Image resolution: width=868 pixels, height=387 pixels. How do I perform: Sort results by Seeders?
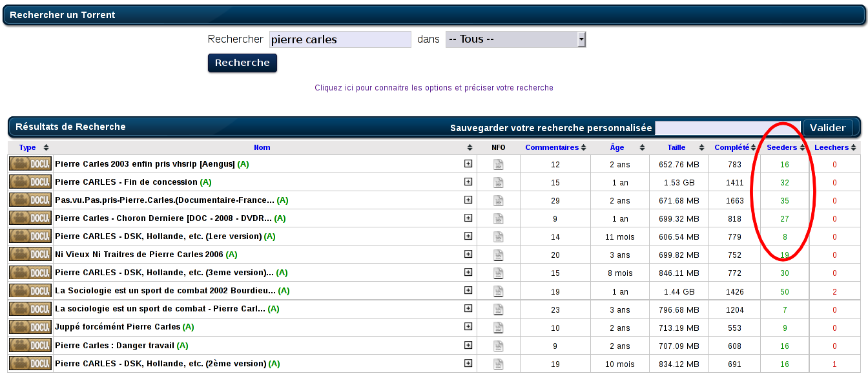point(781,147)
